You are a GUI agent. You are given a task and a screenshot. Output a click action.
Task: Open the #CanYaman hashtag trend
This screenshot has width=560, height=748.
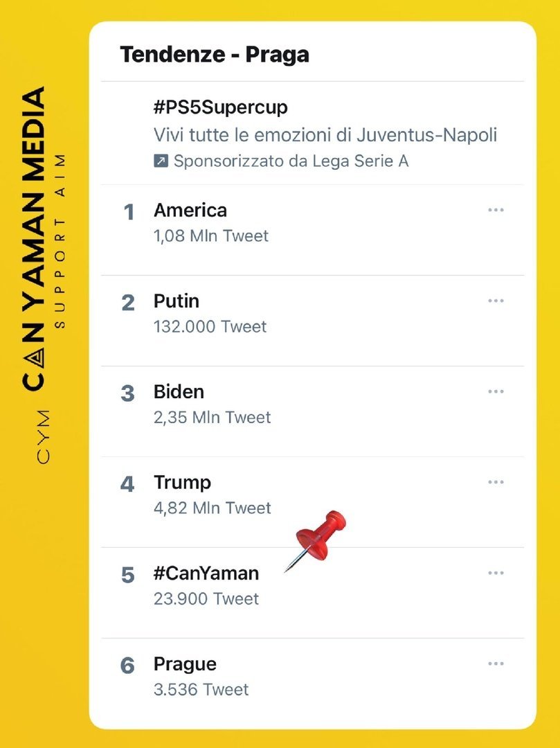(206, 573)
